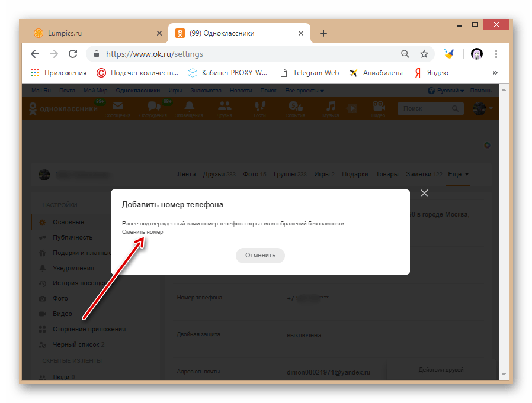
Task: Open Discussions (Обсуждения) icon in orange toolbar
Action: point(153,107)
